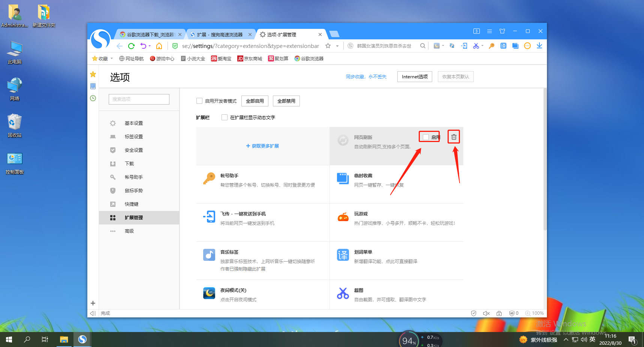Close the 谷歌浏览器下载 tab
The width and height of the screenshot is (644, 347).
coord(180,34)
